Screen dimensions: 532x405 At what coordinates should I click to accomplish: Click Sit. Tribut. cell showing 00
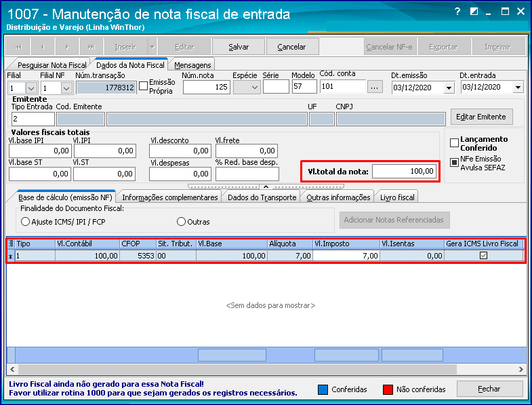(x=176, y=256)
